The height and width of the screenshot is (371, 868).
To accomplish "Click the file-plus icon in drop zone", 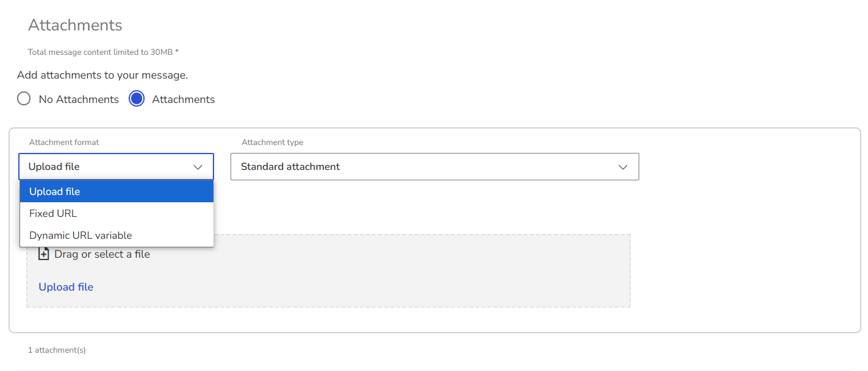I will tap(43, 254).
